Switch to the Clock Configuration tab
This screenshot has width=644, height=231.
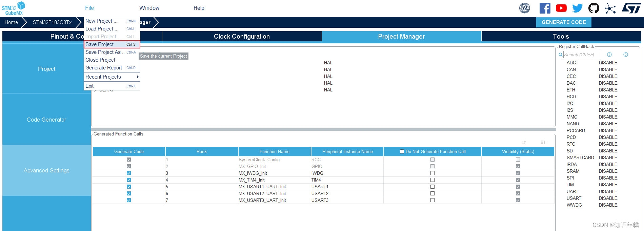coord(242,36)
